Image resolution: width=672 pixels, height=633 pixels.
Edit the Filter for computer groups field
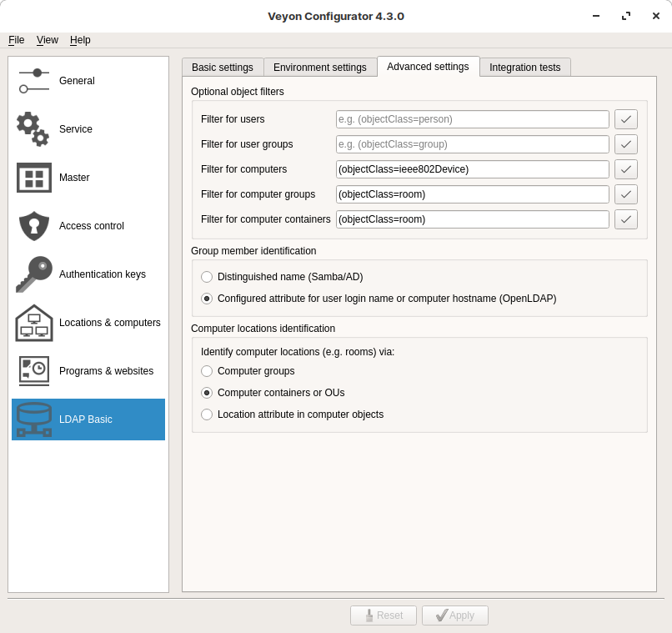[472, 194]
